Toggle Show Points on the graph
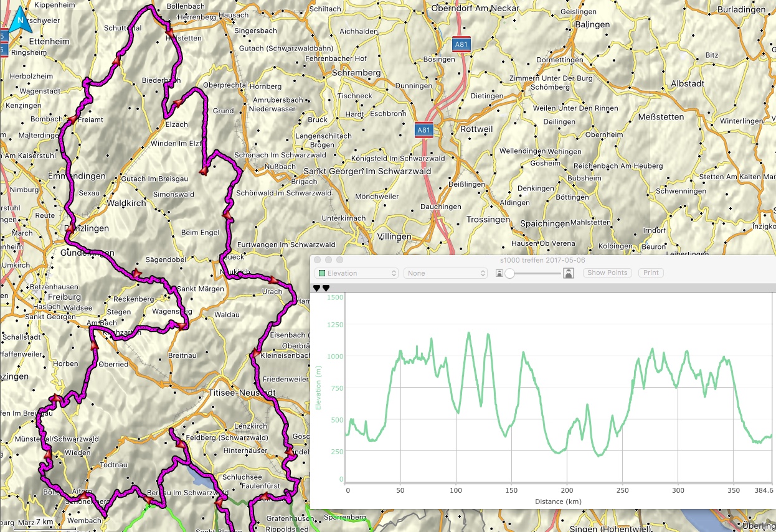Viewport: 776px width, 532px height. pos(607,273)
